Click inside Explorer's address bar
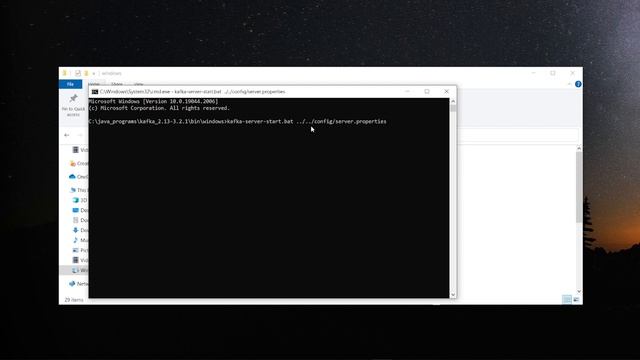 pyautogui.click(x=518, y=135)
